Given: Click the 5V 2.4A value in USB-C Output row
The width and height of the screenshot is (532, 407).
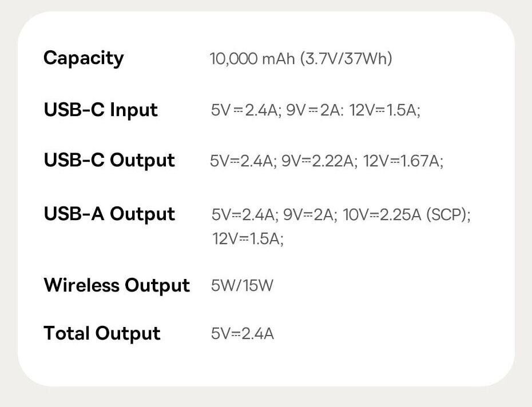Looking at the screenshot, I should coord(243,161).
